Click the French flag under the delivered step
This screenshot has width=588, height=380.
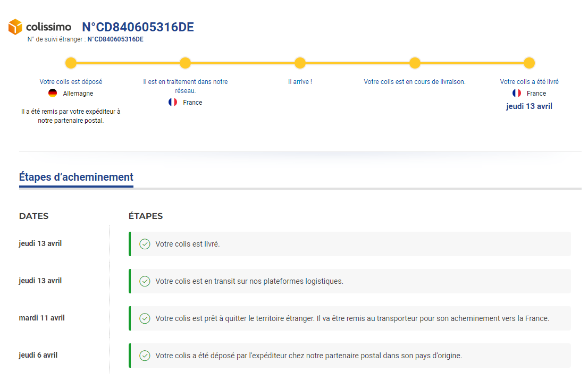[x=517, y=94]
